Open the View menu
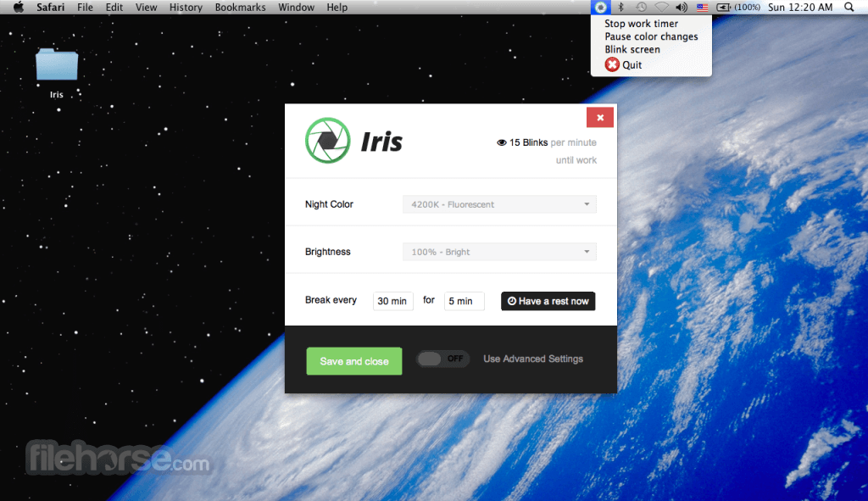This screenshot has height=501, width=868. [146, 7]
